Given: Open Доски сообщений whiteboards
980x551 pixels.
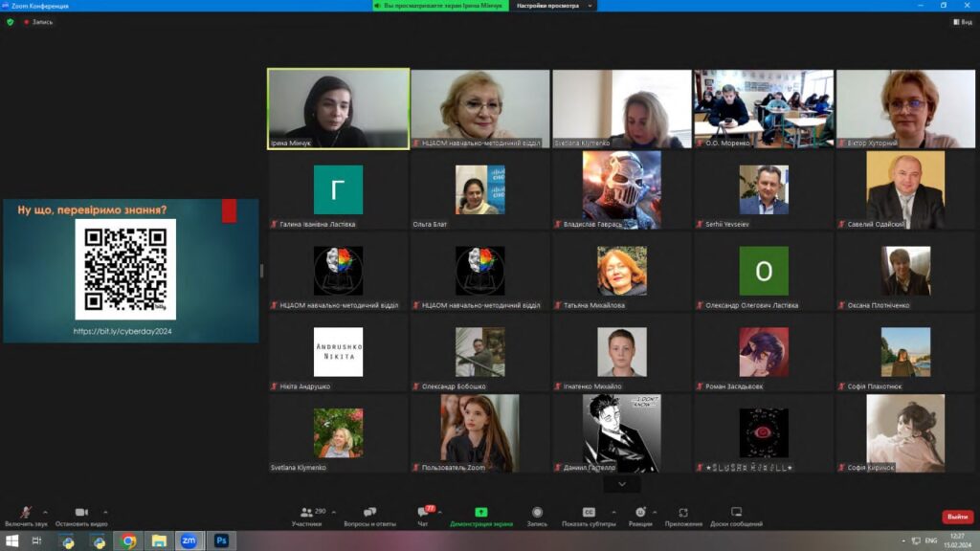Looking at the screenshot, I should pyautogui.click(x=736, y=513).
